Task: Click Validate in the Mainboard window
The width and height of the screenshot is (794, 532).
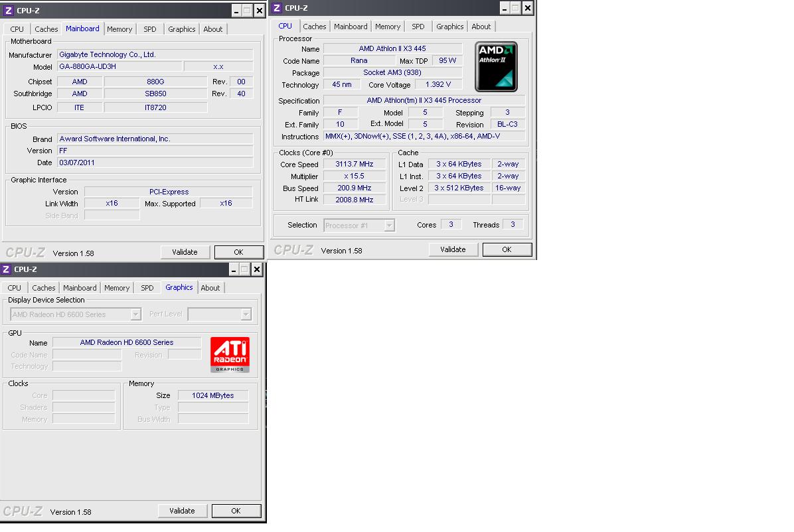Action: [x=185, y=252]
